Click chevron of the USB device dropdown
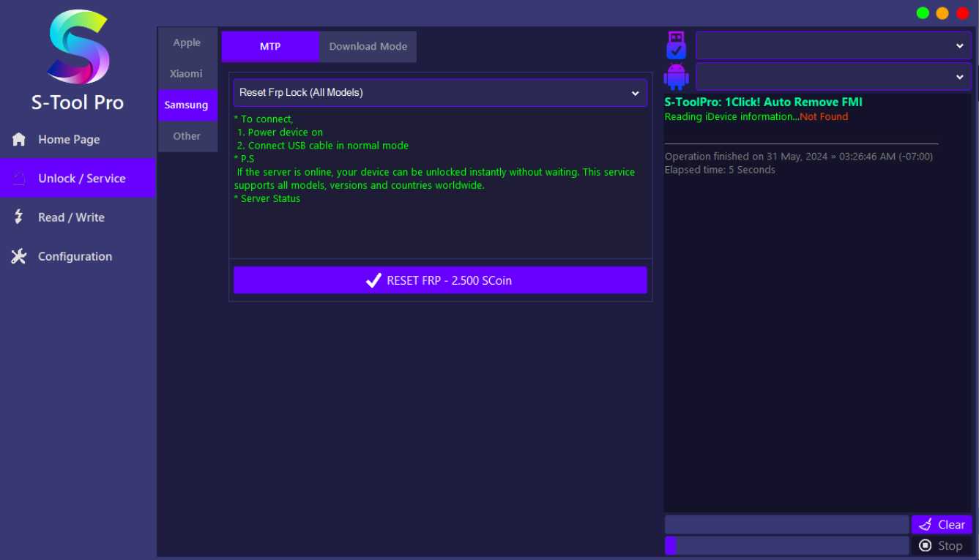Viewport: 979px width, 560px height. point(960,45)
